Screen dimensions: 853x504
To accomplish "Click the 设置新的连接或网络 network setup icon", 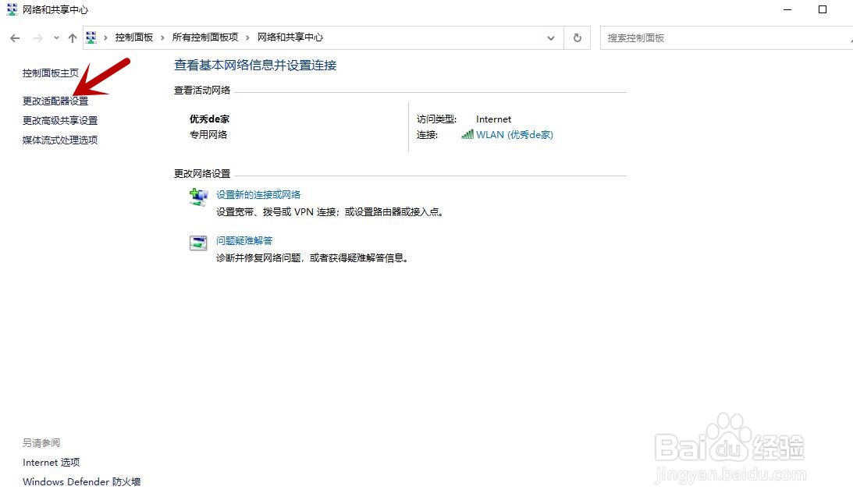I will pos(197,198).
